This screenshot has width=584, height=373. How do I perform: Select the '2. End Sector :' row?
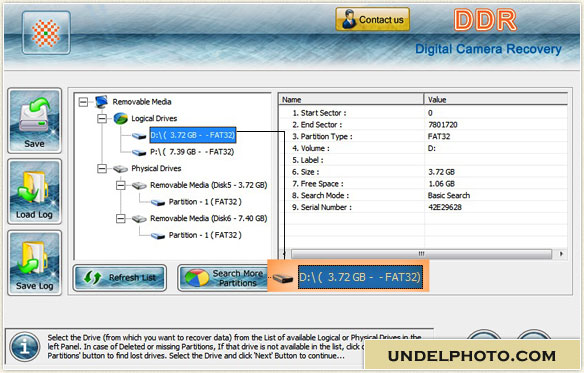point(423,125)
